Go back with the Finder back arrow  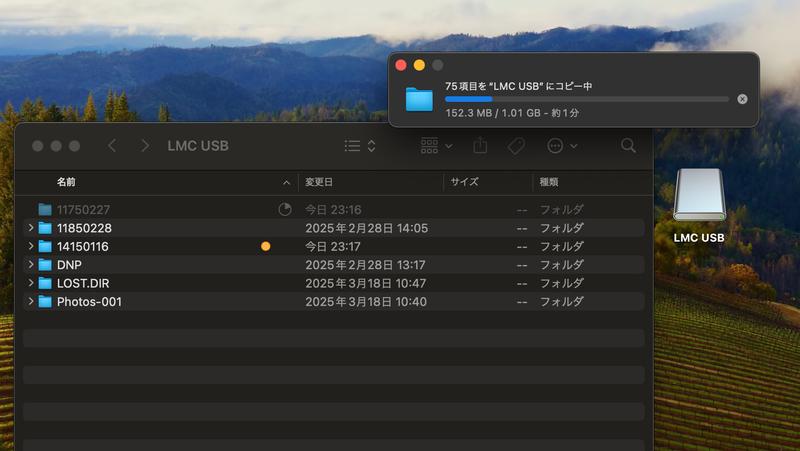(x=112, y=146)
